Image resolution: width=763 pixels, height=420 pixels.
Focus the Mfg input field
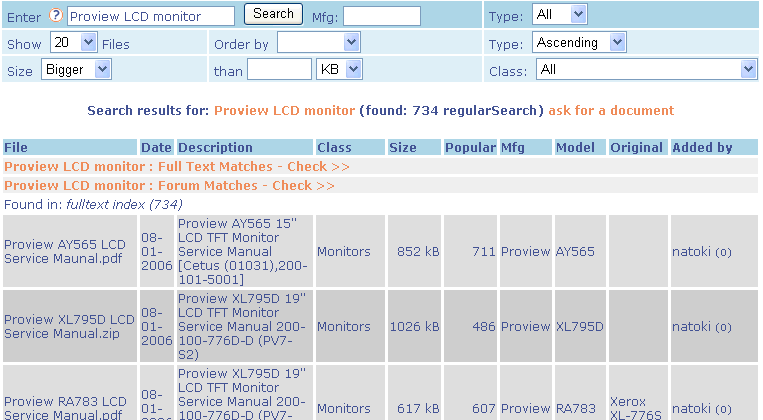pos(382,16)
